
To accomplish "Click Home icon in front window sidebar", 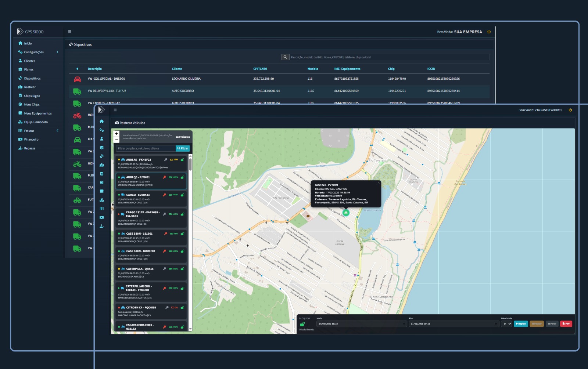I will coord(102,122).
